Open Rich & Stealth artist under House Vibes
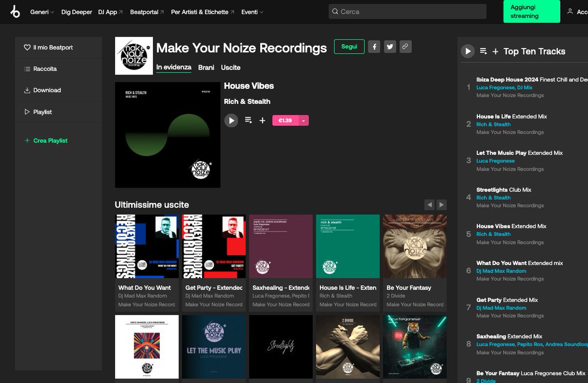The image size is (588, 383). pos(247,101)
